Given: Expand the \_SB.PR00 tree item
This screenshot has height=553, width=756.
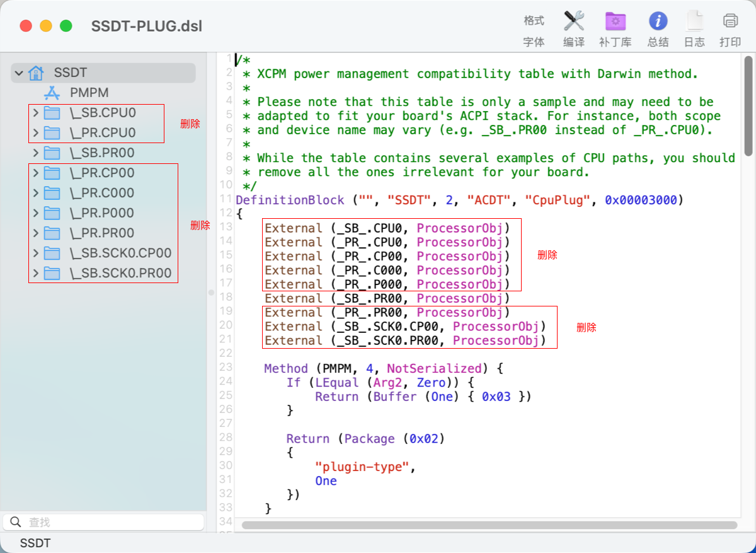Looking at the screenshot, I should point(35,153).
